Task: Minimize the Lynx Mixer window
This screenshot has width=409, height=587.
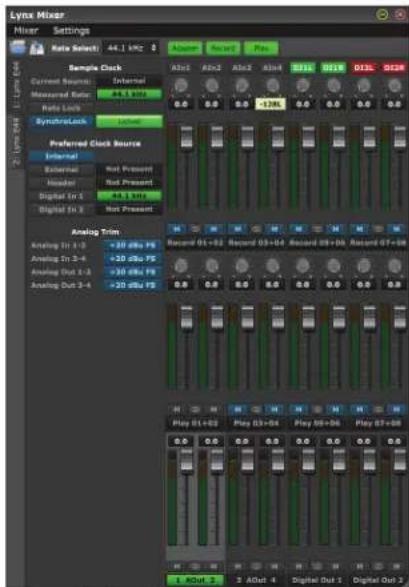Action: [x=382, y=15]
